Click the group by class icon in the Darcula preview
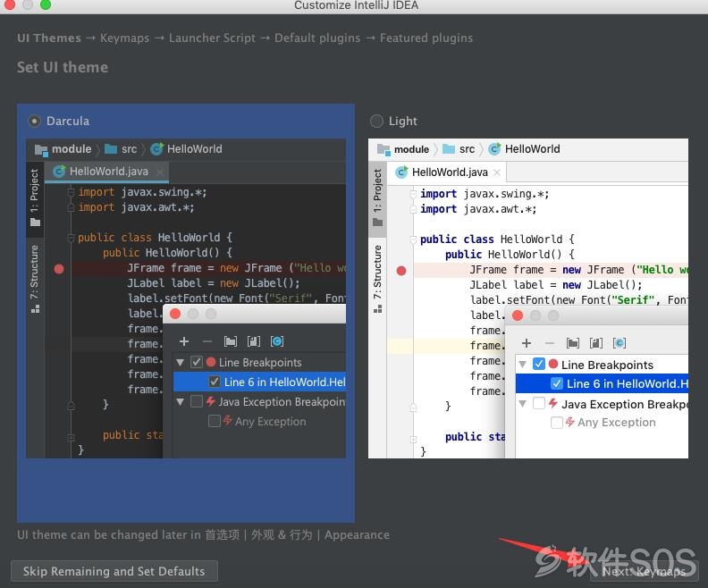The height and width of the screenshot is (588, 708). (277, 341)
